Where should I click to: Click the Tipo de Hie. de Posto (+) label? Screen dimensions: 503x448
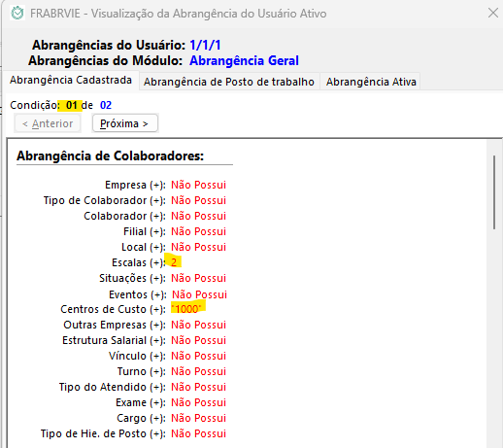click(x=103, y=433)
